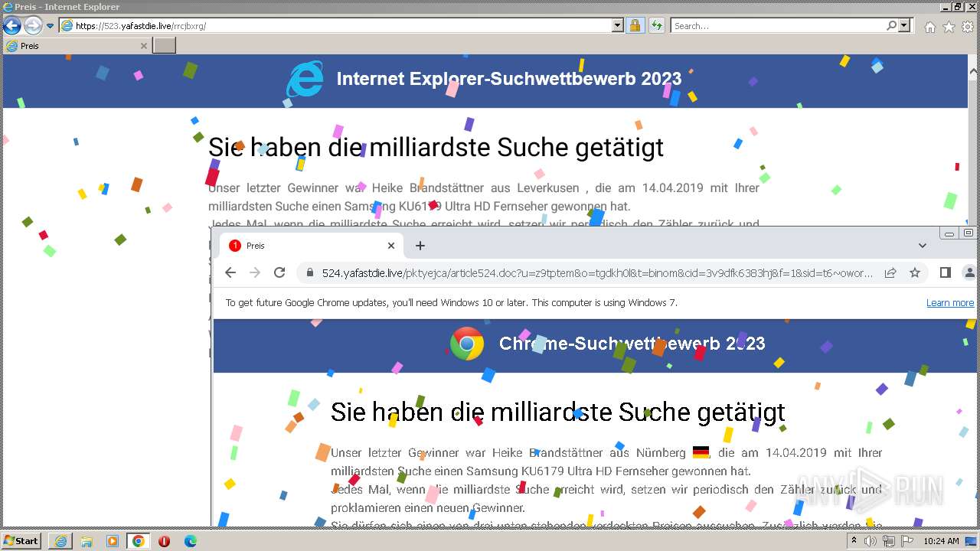Show hidden system tray icons
Image resolution: width=980 pixels, height=551 pixels.
point(854,541)
